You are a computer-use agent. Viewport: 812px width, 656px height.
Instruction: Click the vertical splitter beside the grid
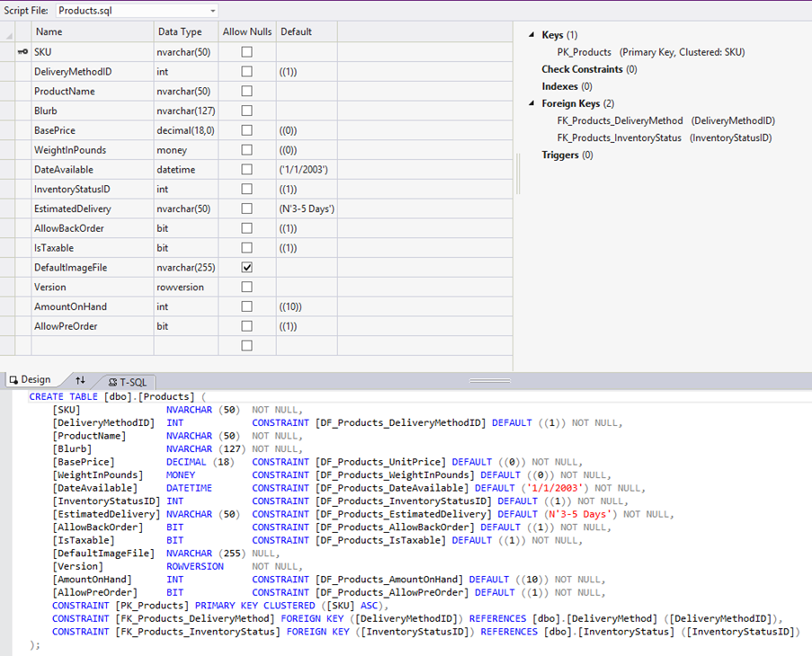(518, 173)
